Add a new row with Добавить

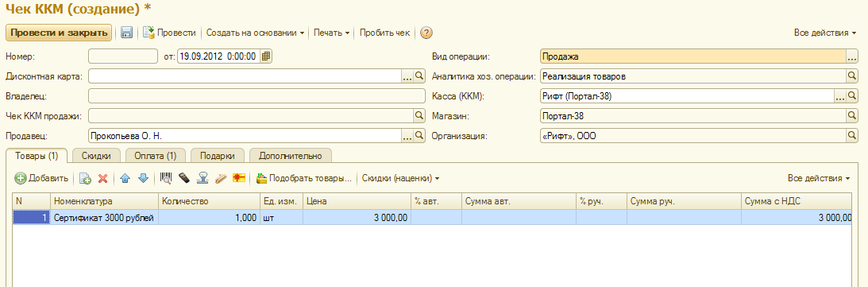pos(41,178)
